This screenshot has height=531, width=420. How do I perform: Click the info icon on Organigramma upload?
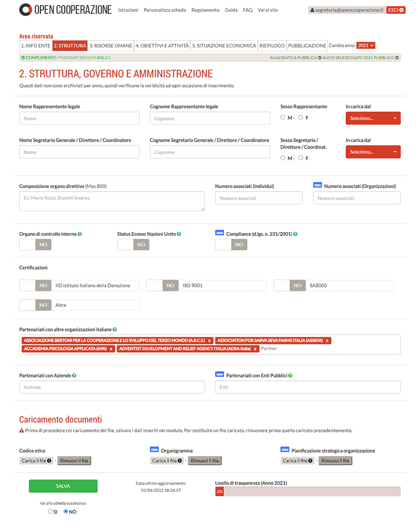[x=179, y=460]
